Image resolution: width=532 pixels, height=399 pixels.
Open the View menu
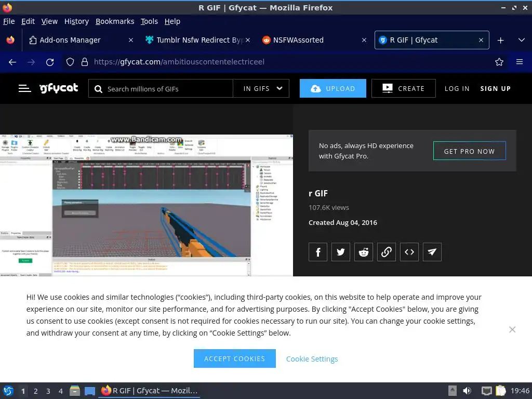coord(49,21)
